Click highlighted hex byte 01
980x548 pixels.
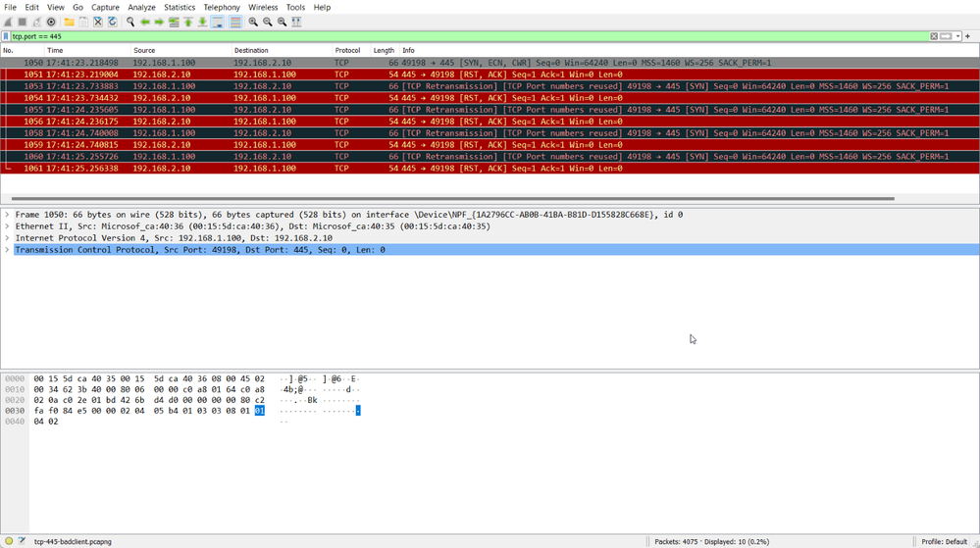tap(259, 411)
